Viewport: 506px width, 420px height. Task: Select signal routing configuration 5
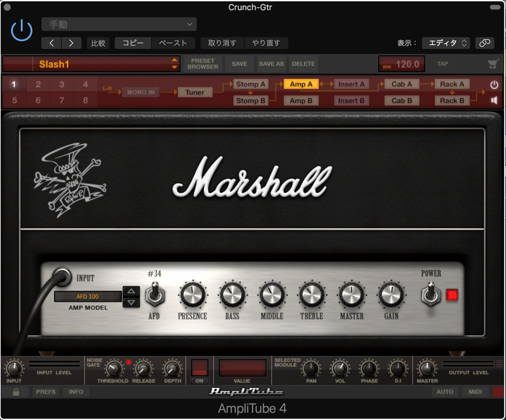(15, 100)
